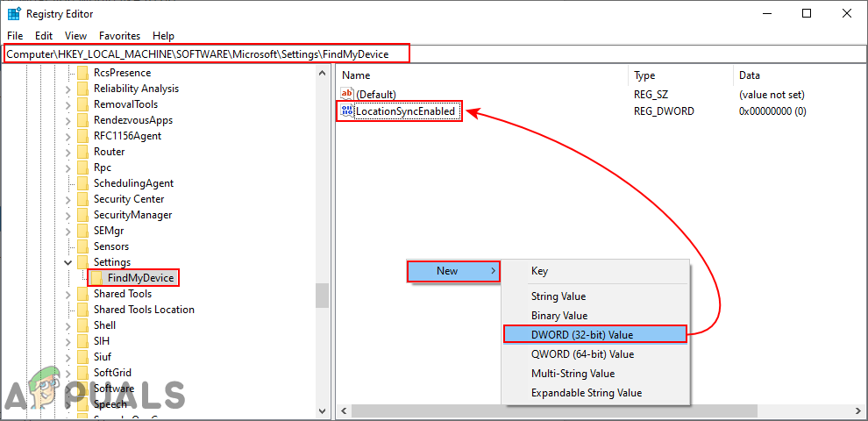Choose DWORD (32-bit) Value
The image size is (868, 421).
point(595,334)
